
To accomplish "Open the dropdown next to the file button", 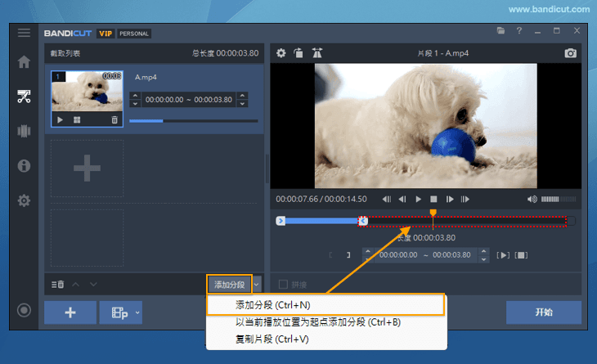I will [x=137, y=312].
